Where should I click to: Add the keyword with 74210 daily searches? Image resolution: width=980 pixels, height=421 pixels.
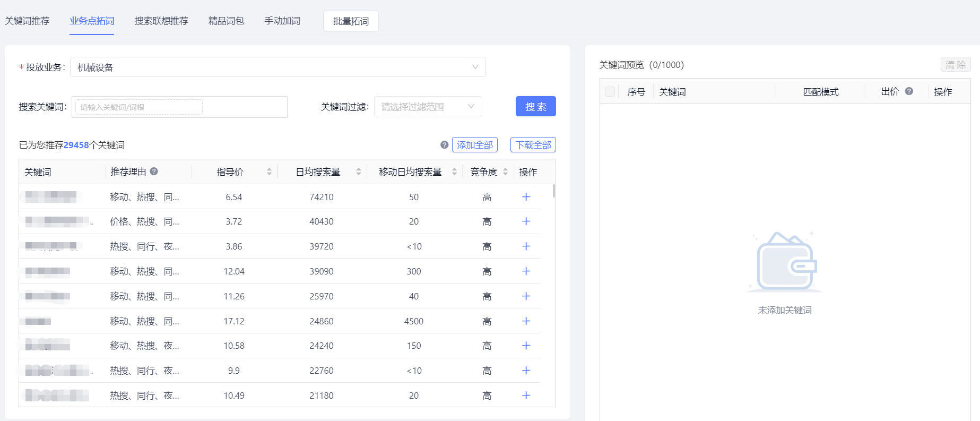[x=526, y=197]
